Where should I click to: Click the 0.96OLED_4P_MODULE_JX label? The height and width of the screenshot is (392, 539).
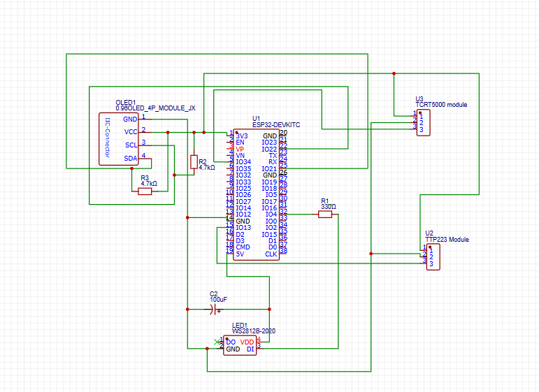155,109
